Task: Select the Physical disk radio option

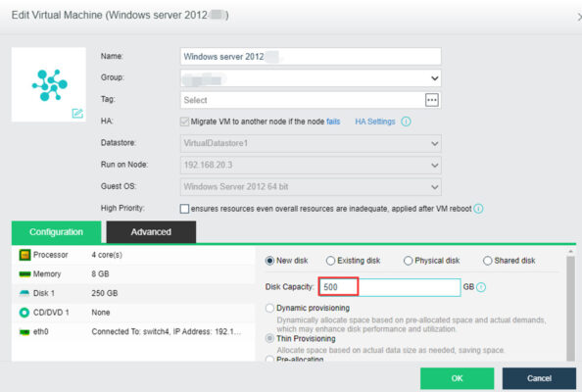Action: (408, 261)
